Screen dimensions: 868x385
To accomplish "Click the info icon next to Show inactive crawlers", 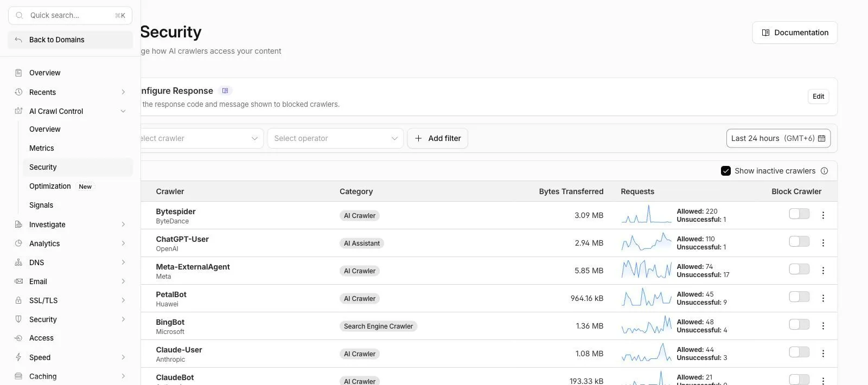I will tap(824, 171).
